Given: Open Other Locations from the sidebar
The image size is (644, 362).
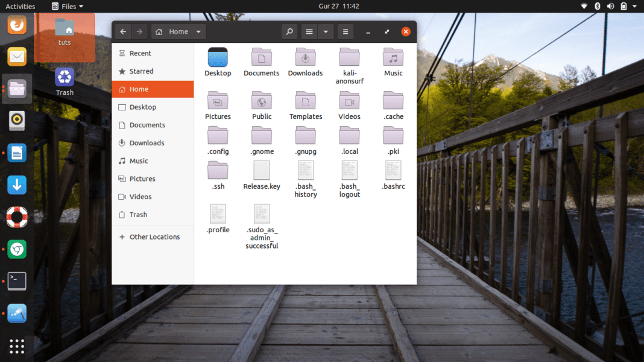Looking at the screenshot, I should [x=154, y=237].
